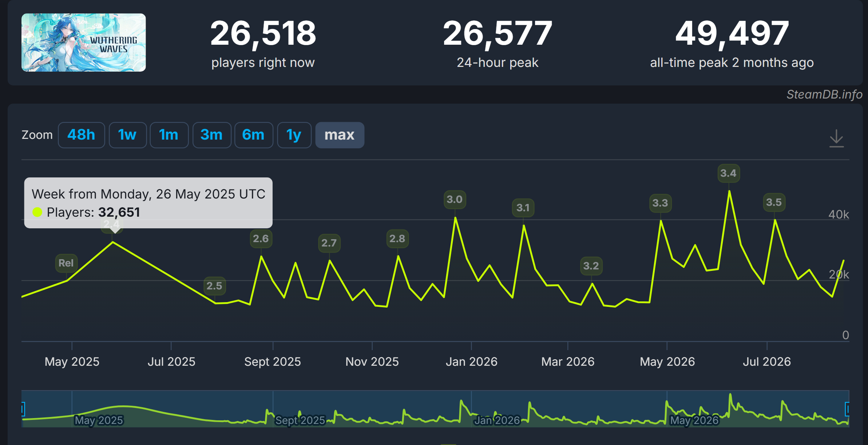Viewport: 868px width, 445px height.
Task: Click the 3.0 version marker
Action: click(x=455, y=199)
